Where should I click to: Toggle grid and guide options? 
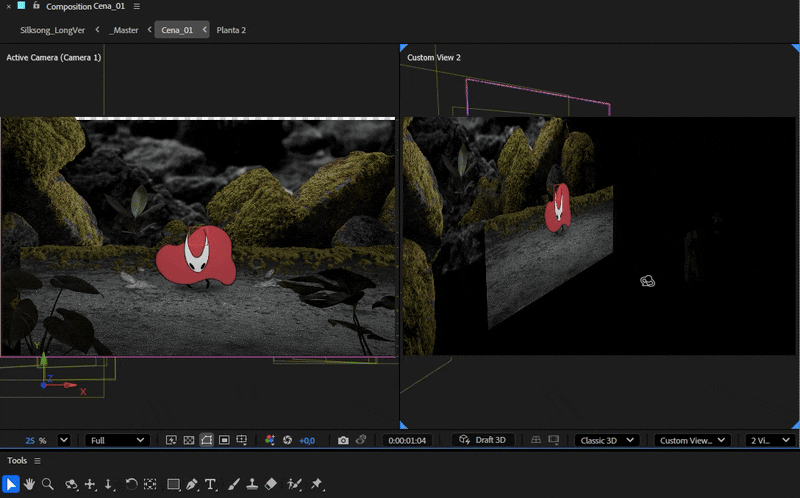coord(242,440)
